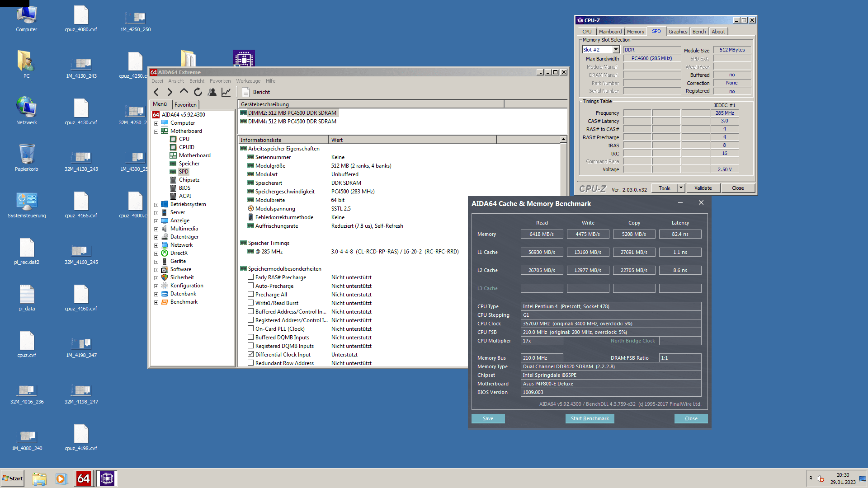Click the AIDA64 taskbar icon
868x488 pixels.
coord(84,479)
